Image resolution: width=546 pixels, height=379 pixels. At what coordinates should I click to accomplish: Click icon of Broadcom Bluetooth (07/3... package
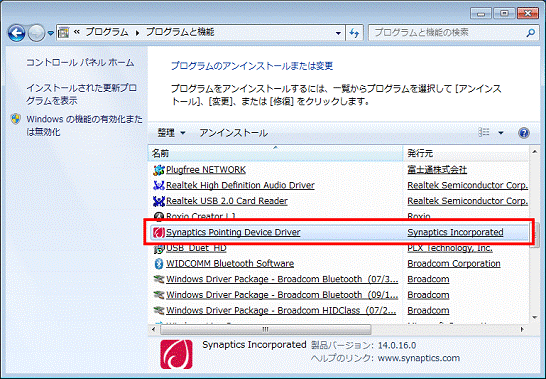tap(159, 279)
